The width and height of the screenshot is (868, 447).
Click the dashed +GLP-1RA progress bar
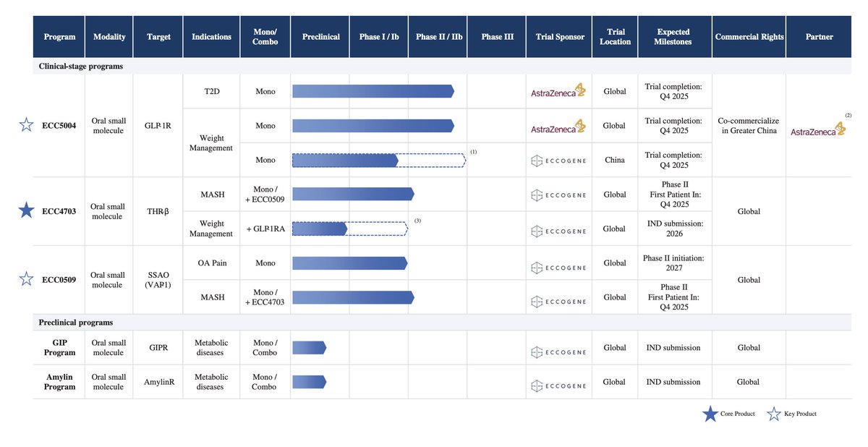(350, 229)
